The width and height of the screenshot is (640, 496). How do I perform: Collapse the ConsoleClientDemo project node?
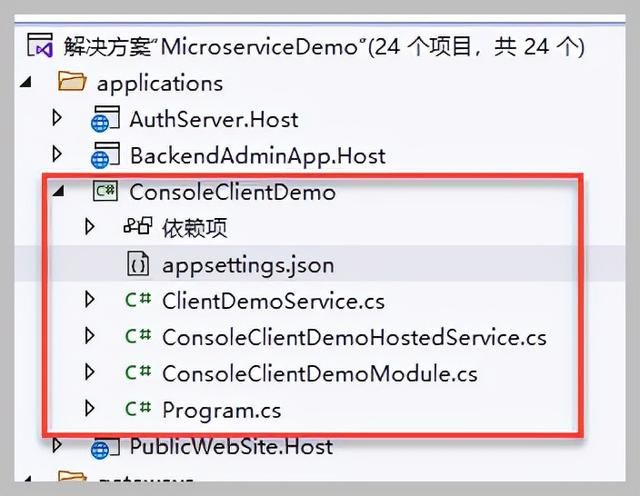(x=57, y=191)
